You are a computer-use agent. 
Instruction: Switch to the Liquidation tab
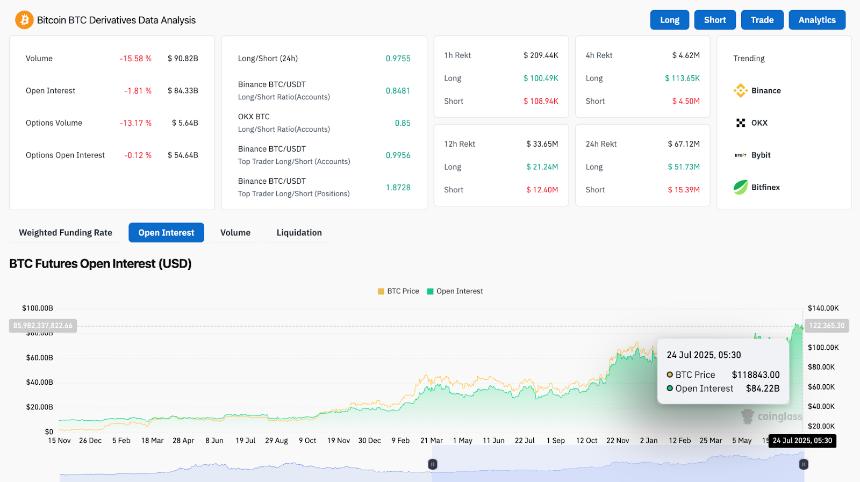point(299,233)
